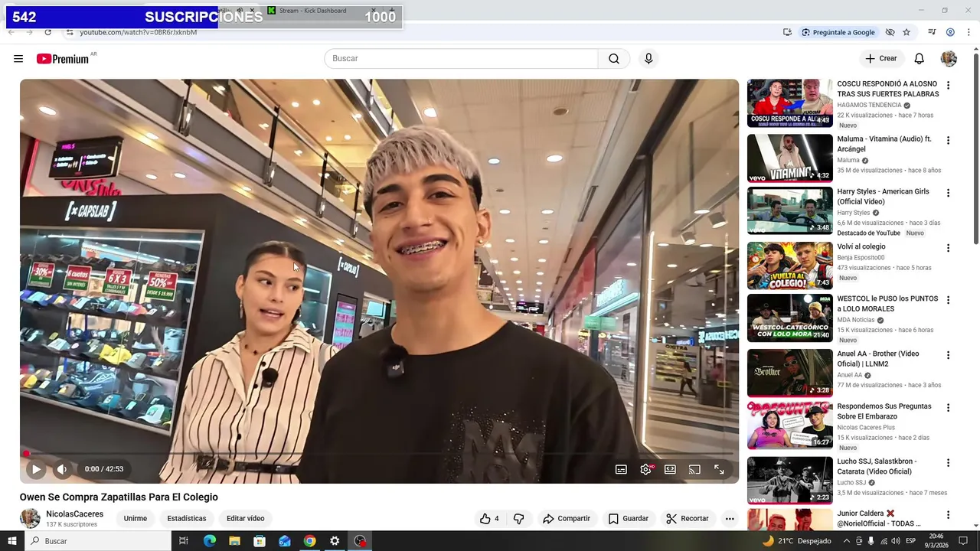Open Respondemos Sus Preguntas Sobre El Embarazo
This screenshot has width=980, height=551.
coord(884,412)
